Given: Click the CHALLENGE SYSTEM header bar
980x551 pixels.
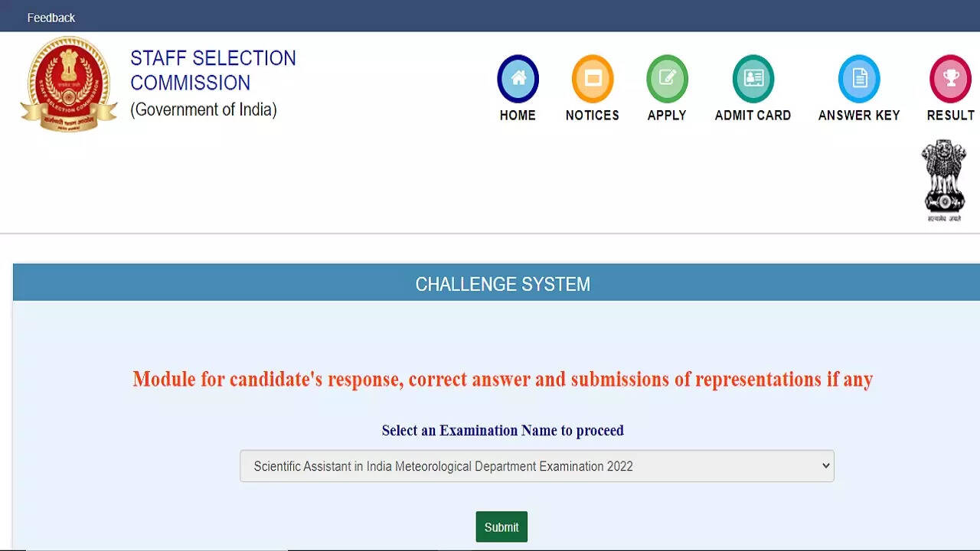Looking at the screenshot, I should 503,284.
